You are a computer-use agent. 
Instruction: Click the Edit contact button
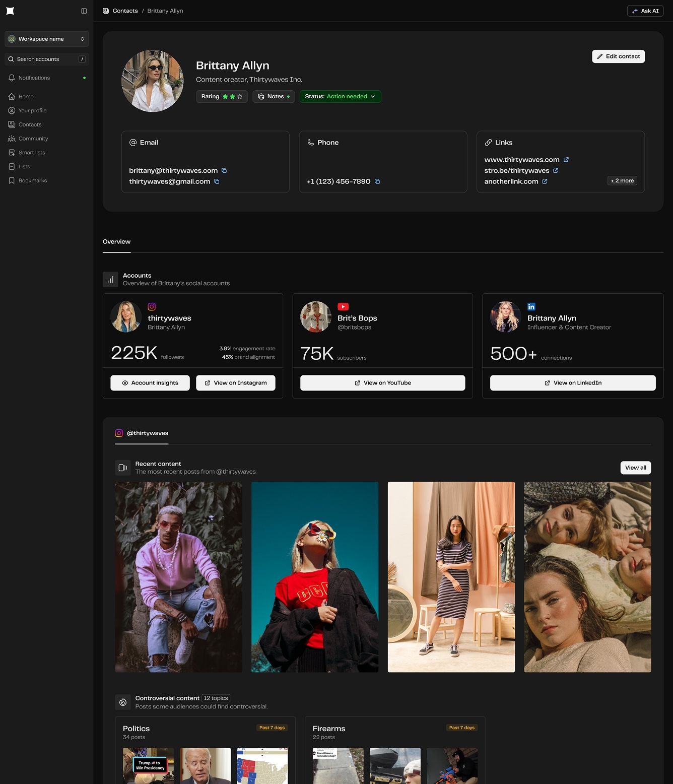[618, 56]
